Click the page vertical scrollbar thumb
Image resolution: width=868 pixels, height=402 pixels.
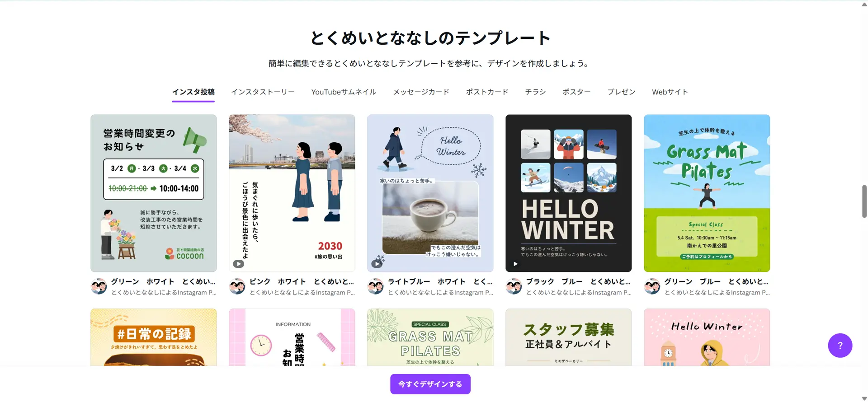click(x=864, y=201)
